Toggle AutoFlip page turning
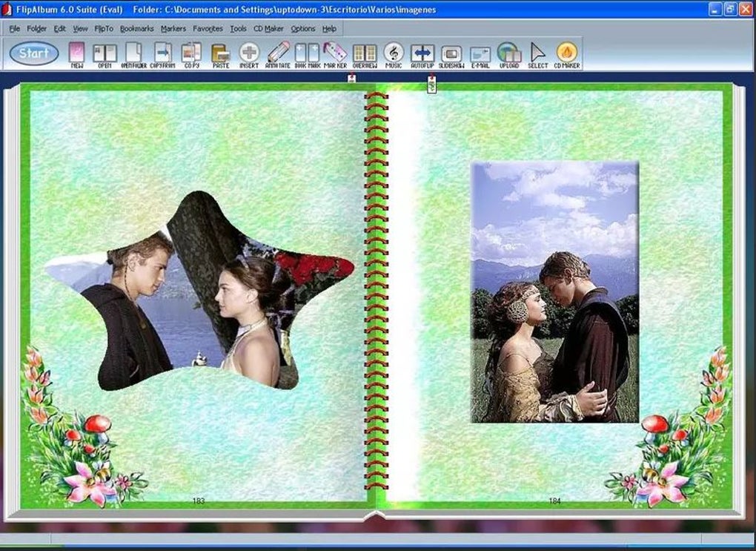The height and width of the screenshot is (551, 756). 422,55
